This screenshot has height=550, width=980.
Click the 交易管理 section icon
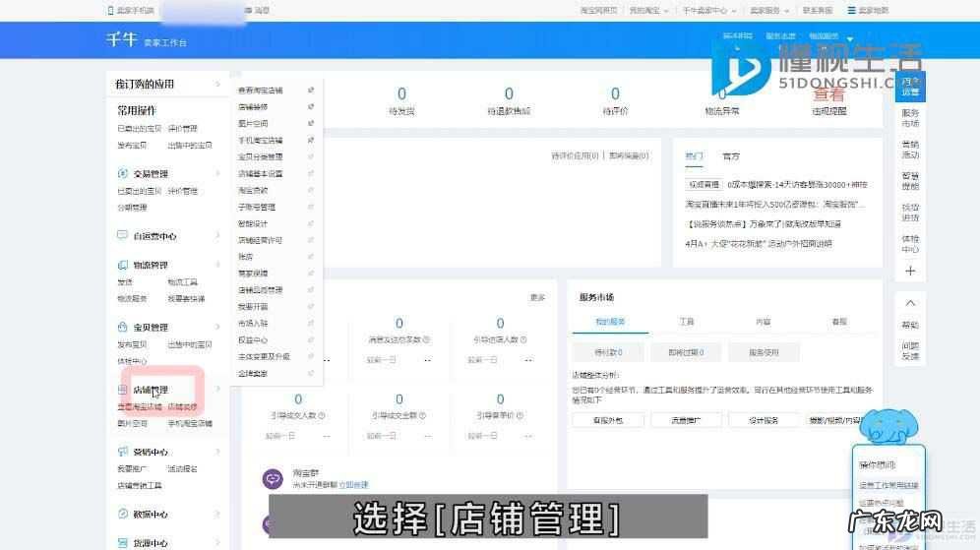[122, 173]
